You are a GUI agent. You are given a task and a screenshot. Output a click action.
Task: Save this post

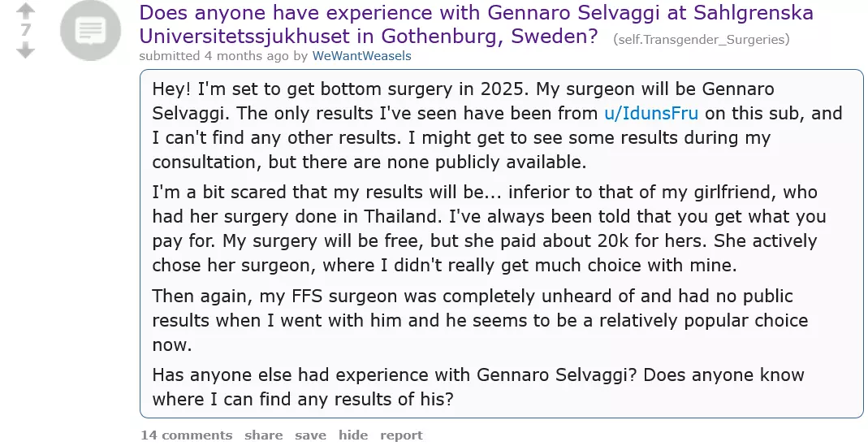click(310, 435)
